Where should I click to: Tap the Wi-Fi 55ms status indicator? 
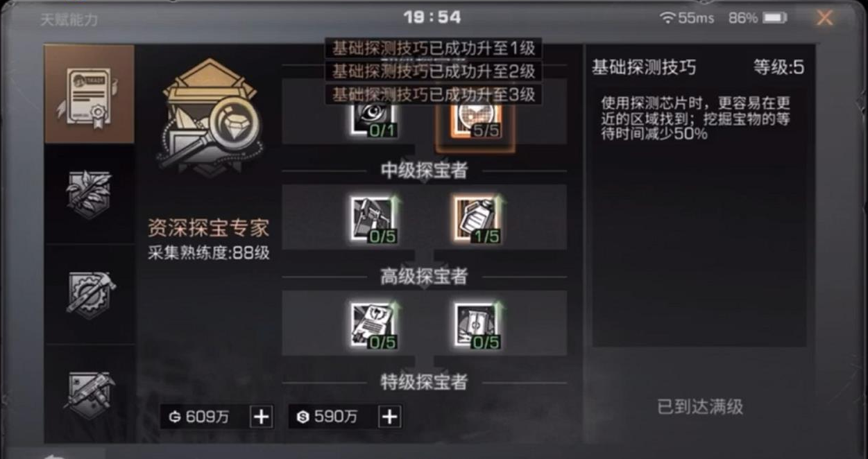pos(687,19)
